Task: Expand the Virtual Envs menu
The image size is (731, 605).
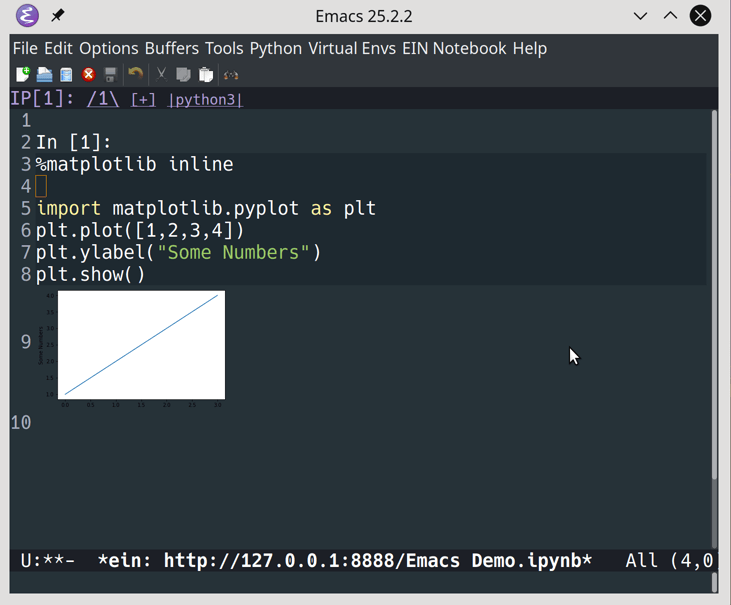Action: click(352, 48)
